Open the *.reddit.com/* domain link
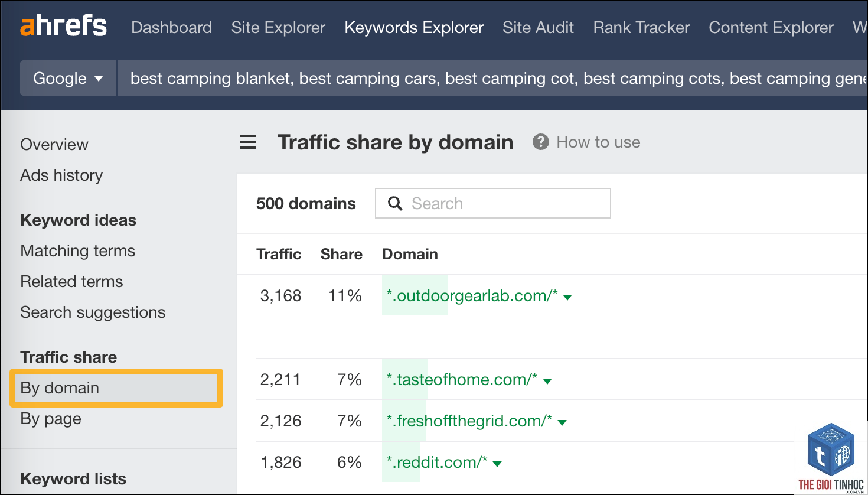The height and width of the screenshot is (495, 868). (436, 462)
